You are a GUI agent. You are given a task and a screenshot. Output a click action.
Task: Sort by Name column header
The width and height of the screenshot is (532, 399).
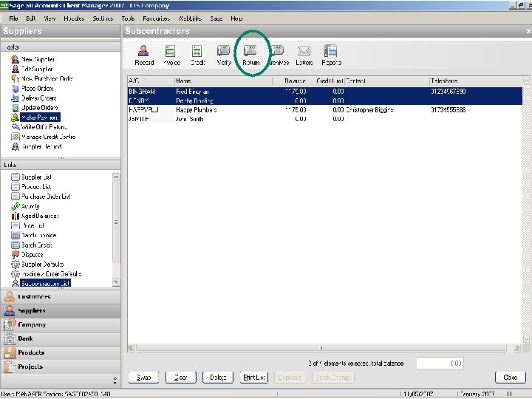click(223, 81)
